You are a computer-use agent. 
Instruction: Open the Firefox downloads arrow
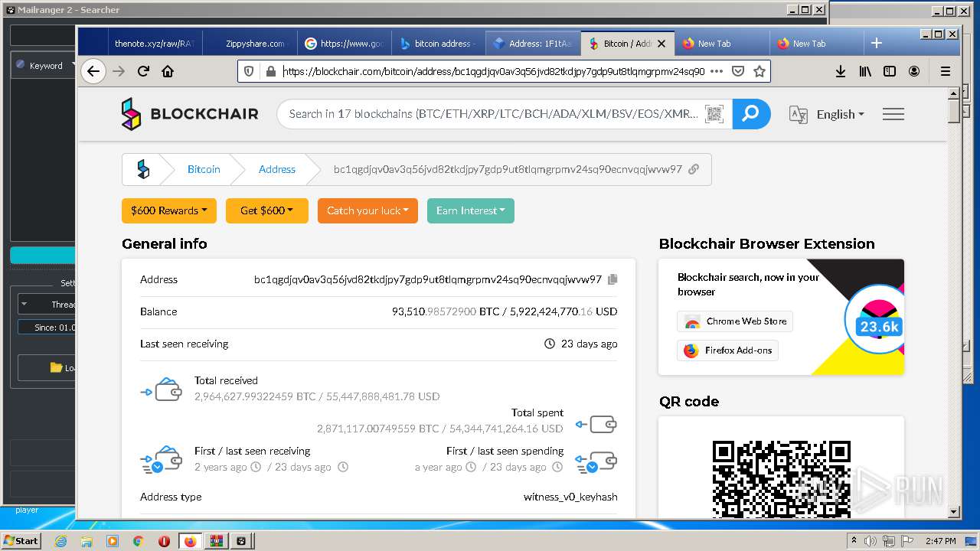[840, 71]
